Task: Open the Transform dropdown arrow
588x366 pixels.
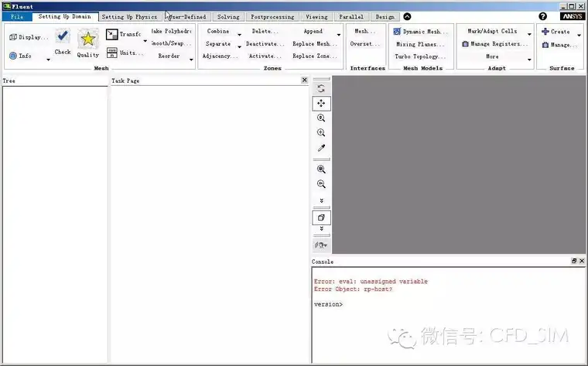Action: pos(145,40)
